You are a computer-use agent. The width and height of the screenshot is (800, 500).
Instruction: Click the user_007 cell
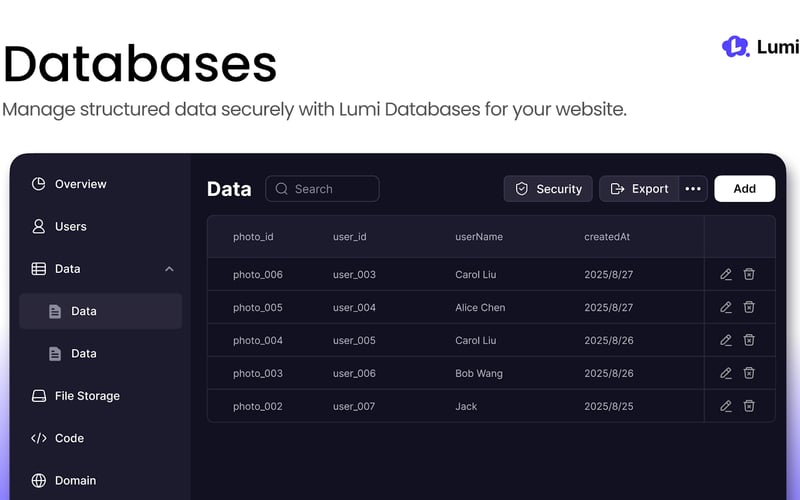click(x=354, y=407)
